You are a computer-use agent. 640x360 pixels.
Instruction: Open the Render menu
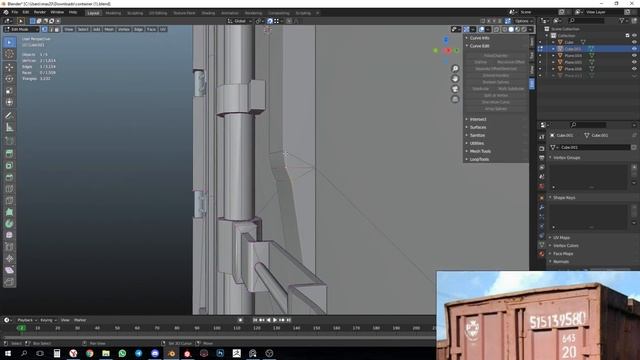click(40, 12)
